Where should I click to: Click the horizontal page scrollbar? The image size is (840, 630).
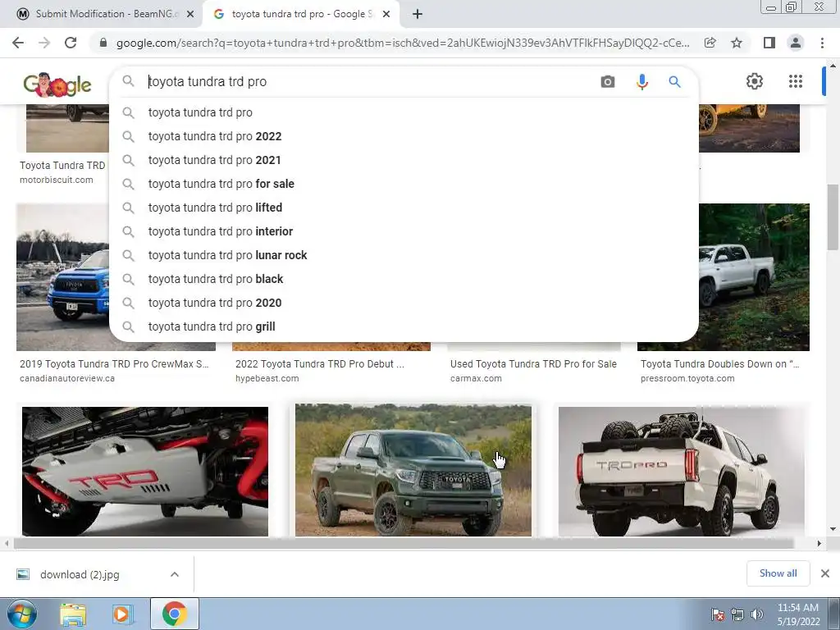pyautogui.click(x=404, y=543)
